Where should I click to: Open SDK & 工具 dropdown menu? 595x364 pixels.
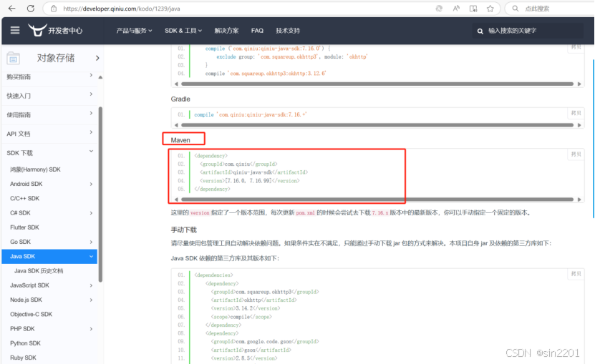point(183,31)
